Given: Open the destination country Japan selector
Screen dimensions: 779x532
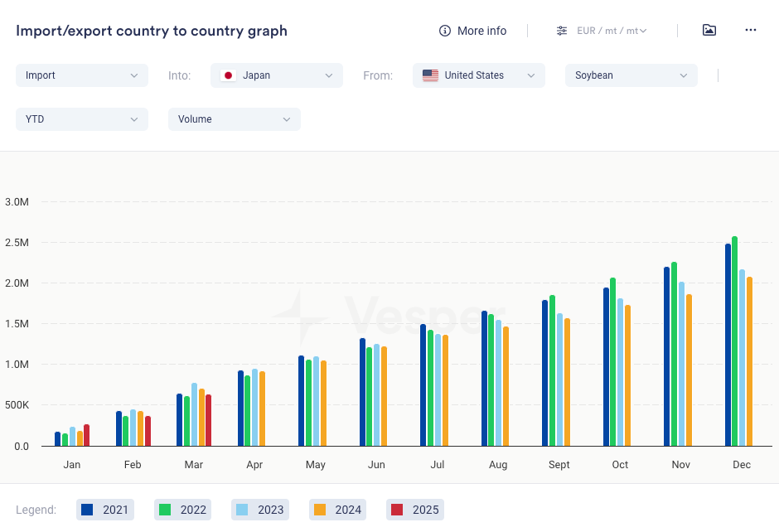Looking at the screenshot, I should click(x=277, y=75).
